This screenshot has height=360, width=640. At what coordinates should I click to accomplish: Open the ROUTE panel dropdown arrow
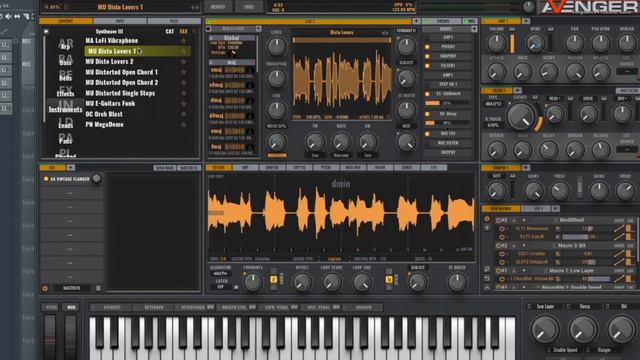click(x=474, y=29)
